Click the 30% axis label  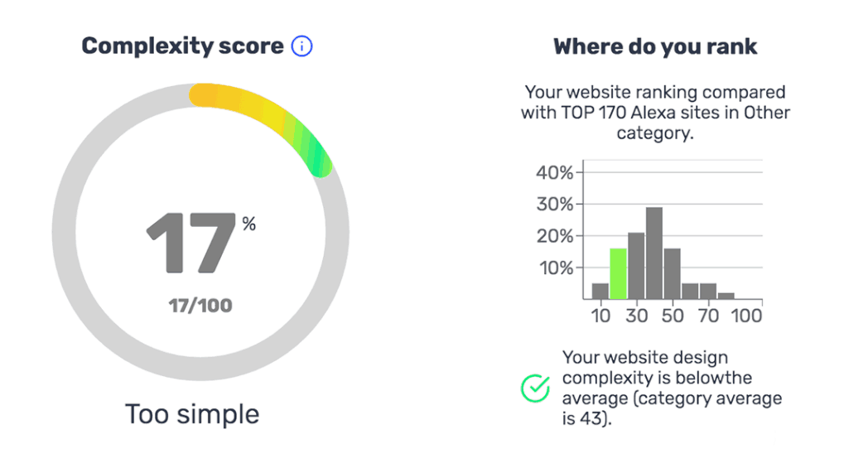[554, 205]
